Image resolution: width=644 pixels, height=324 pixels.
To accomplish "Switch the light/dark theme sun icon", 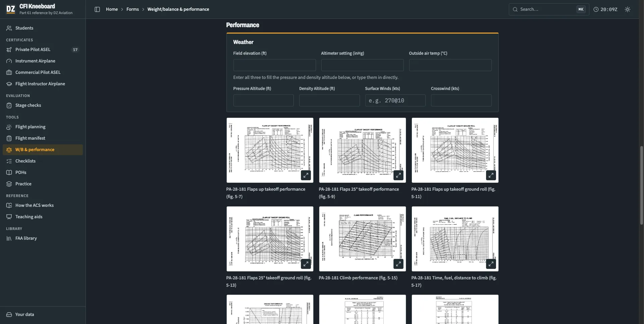I will [x=628, y=9].
